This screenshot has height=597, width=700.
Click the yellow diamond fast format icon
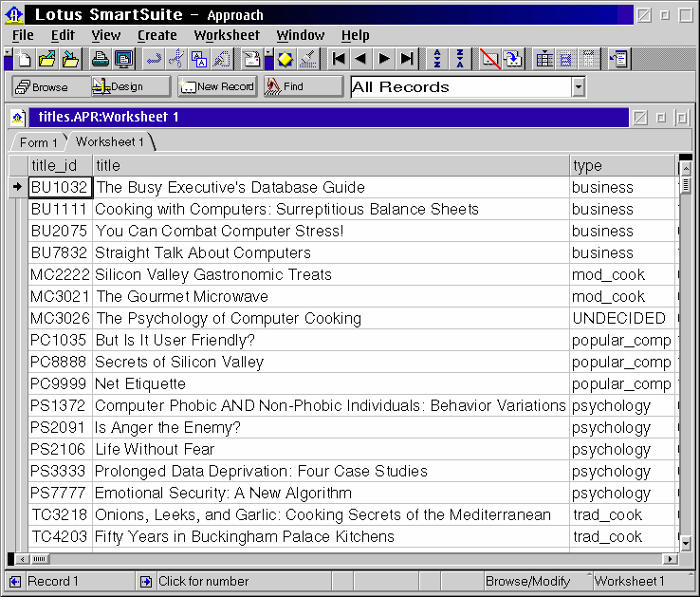285,59
